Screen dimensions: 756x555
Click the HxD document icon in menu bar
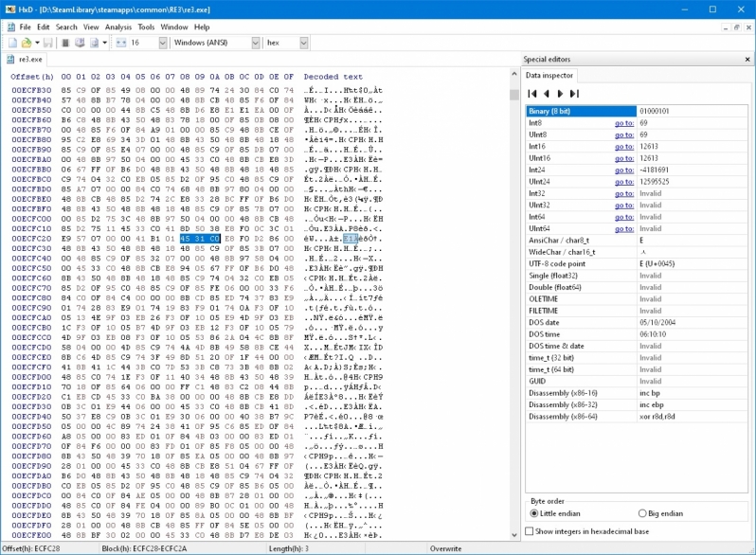(11, 27)
